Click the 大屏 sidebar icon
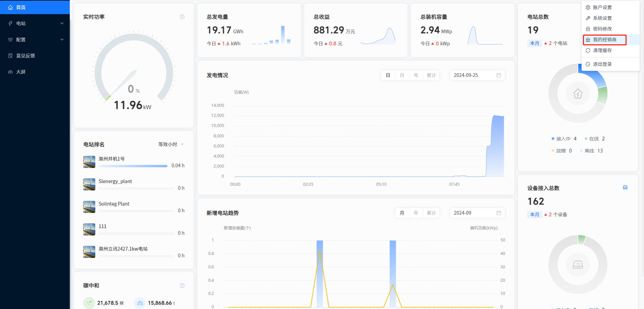 tap(10, 72)
